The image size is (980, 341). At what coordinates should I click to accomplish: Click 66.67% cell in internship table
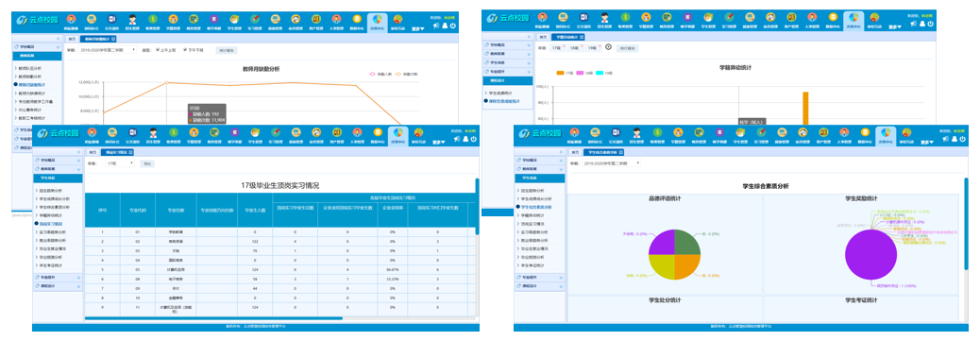[394, 269]
